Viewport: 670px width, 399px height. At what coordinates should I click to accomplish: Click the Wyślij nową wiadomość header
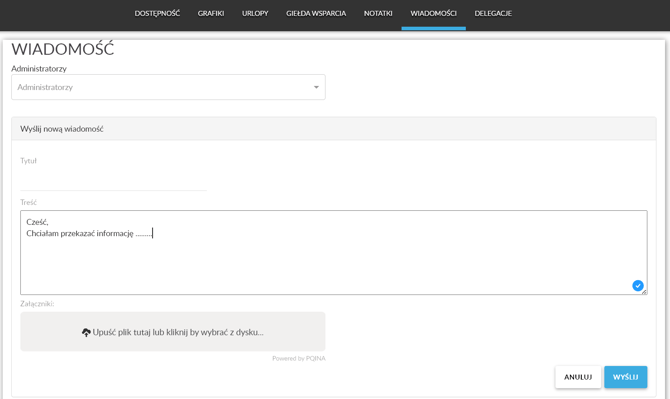[62, 129]
